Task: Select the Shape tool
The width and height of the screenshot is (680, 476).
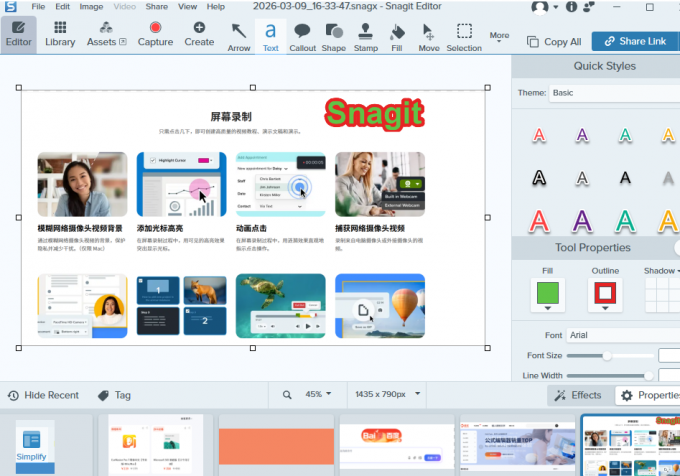Action: coord(333,37)
